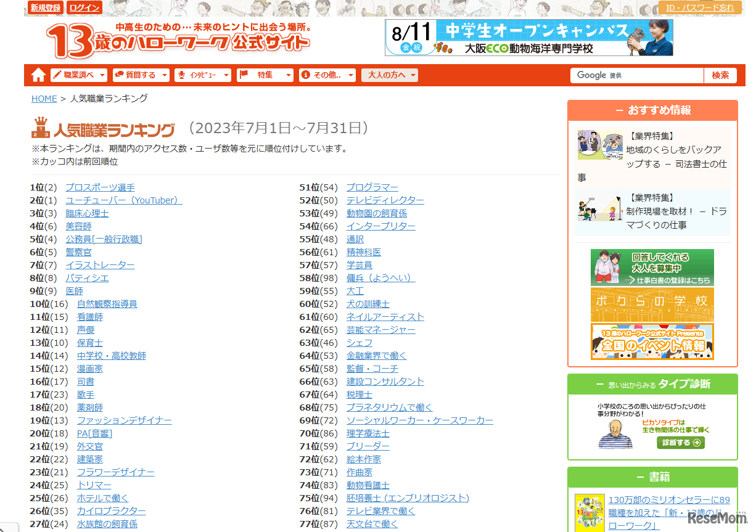Open the 動物園の飼育係 link

pyautogui.click(x=377, y=213)
